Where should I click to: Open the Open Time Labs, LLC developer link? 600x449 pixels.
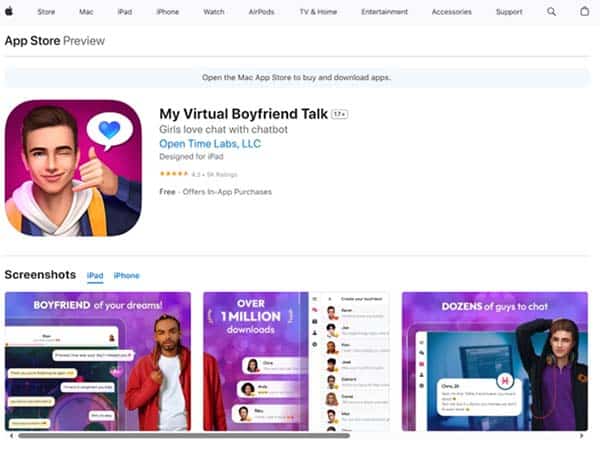pos(210,144)
